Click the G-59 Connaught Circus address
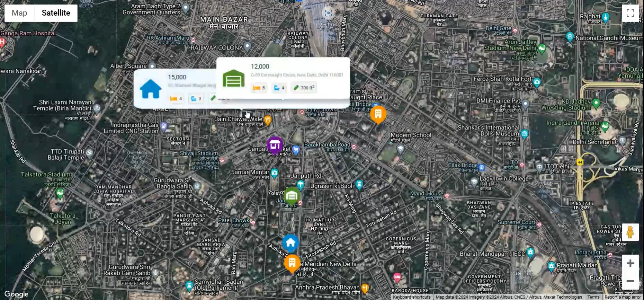The image size is (644, 300). (x=297, y=75)
